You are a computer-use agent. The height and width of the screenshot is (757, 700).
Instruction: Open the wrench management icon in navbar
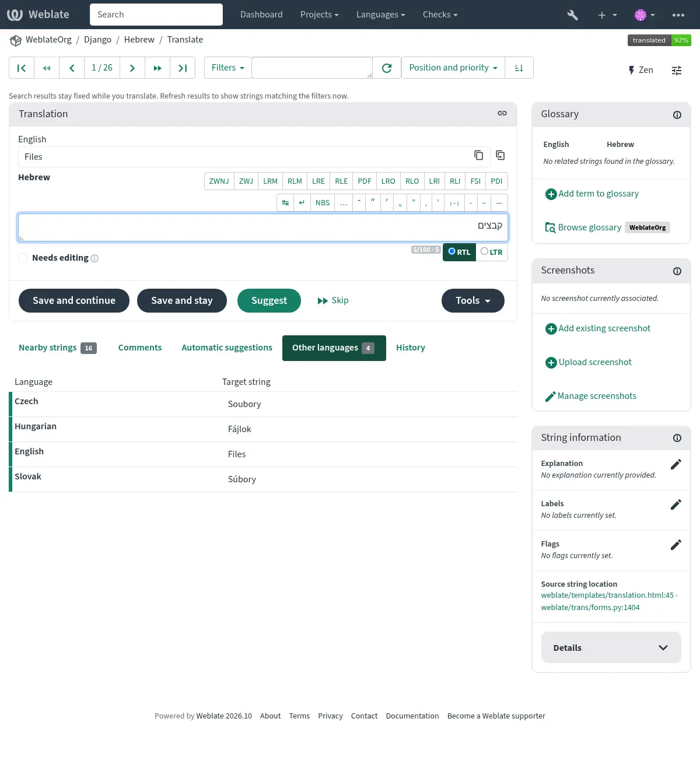[x=573, y=15]
